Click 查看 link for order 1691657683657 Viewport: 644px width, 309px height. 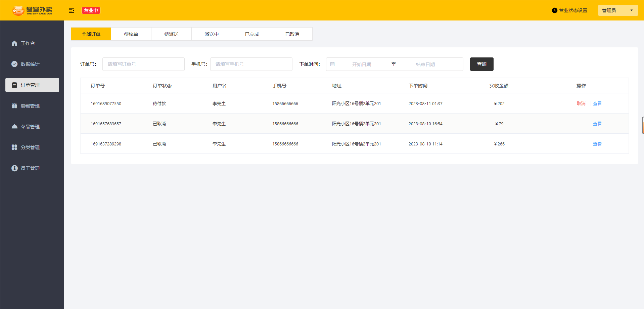tap(597, 124)
